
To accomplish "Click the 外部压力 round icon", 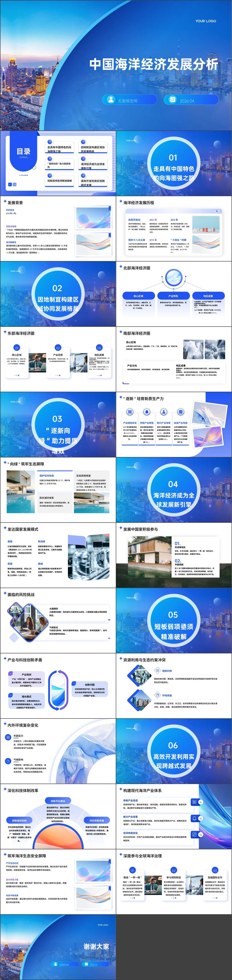I will pos(8,737).
